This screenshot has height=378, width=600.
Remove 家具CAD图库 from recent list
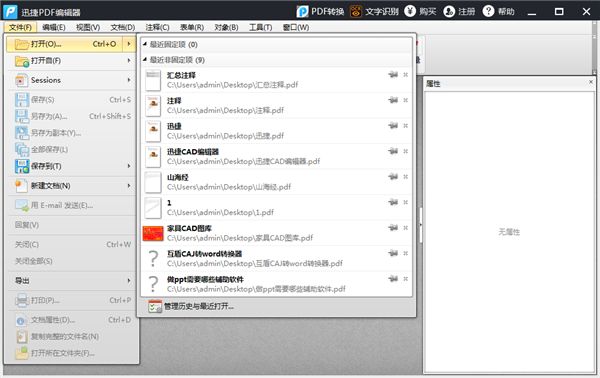pyautogui.click(x=406, y=228)
